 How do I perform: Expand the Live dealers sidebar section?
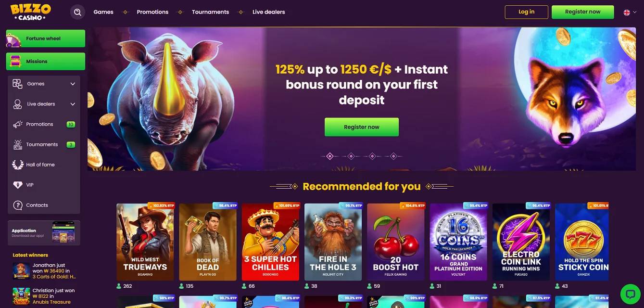[x=44, y=104]
